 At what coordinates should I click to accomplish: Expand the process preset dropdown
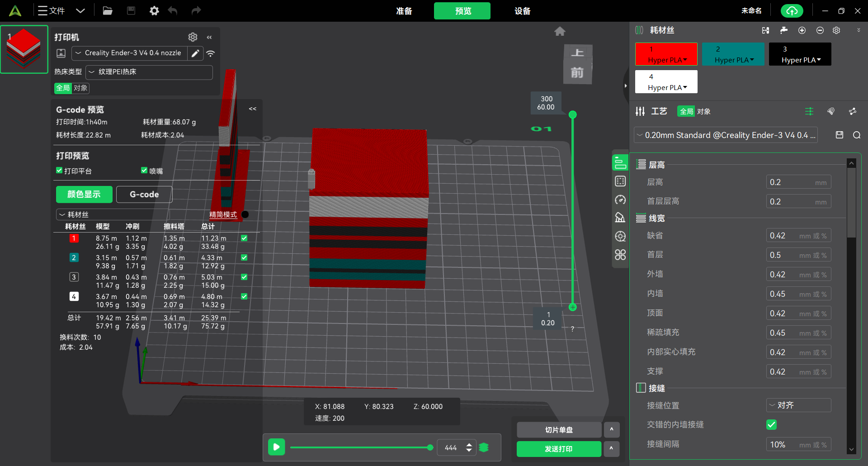[x=725, y=135]
